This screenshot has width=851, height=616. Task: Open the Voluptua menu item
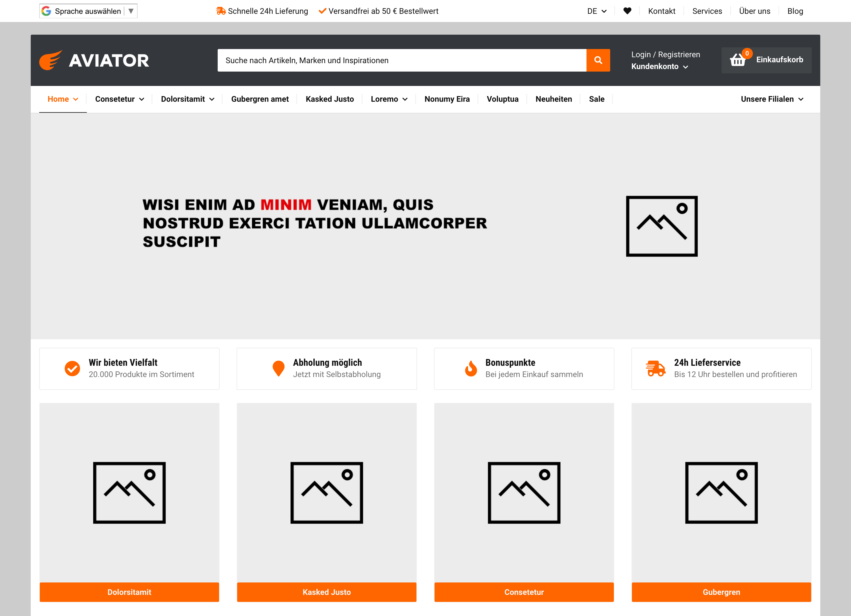coord(502,99)
